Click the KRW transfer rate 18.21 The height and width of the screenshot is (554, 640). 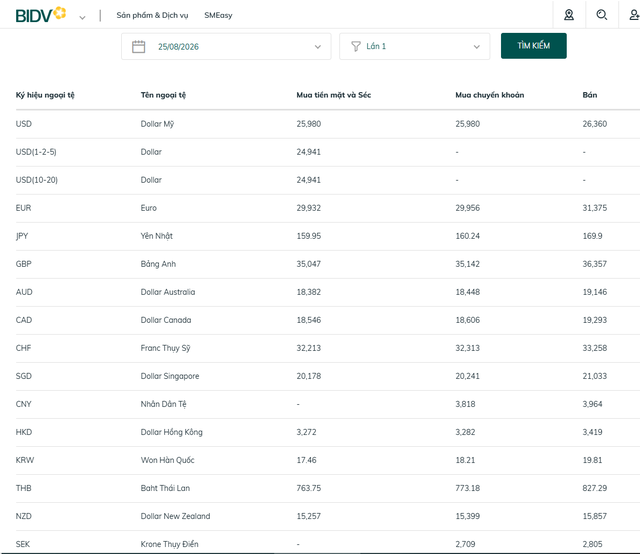coord(465,460)
